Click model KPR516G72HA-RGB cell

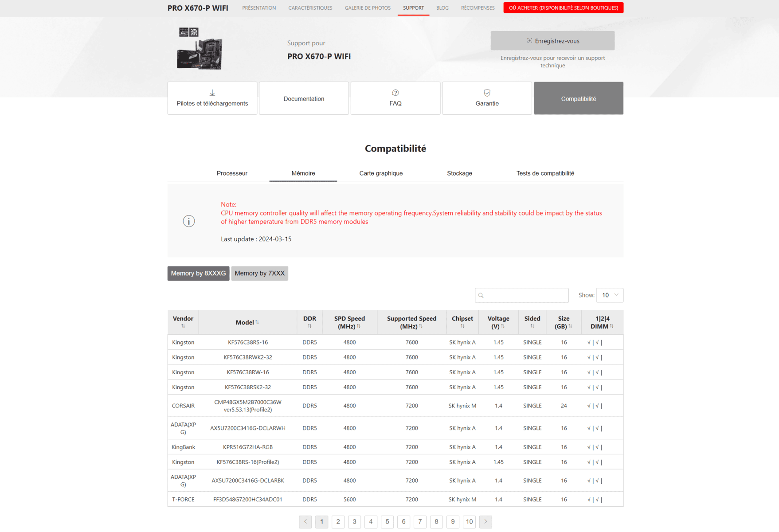click(x=248, y=447)
